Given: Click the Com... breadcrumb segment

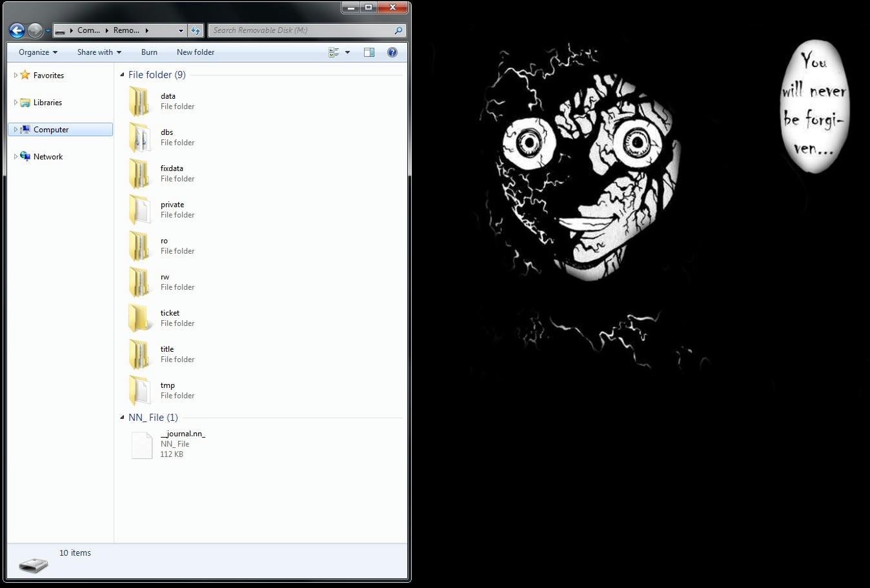Looking at the screenshot, I should click(88, 30).
